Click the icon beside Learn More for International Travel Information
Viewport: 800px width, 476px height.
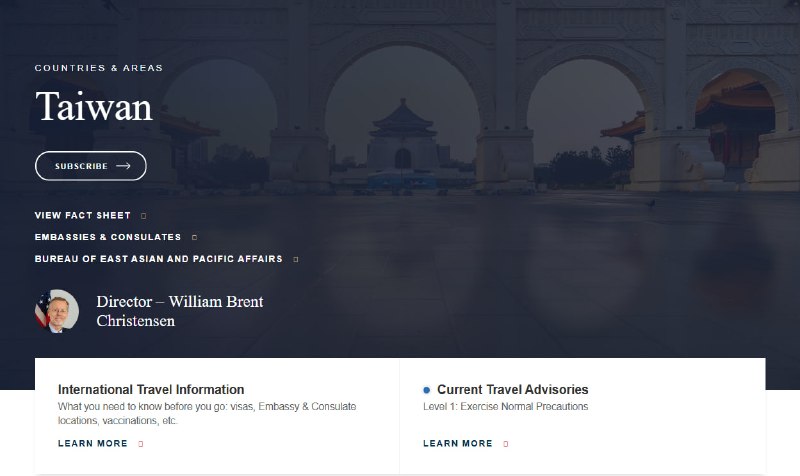point(141,444)
